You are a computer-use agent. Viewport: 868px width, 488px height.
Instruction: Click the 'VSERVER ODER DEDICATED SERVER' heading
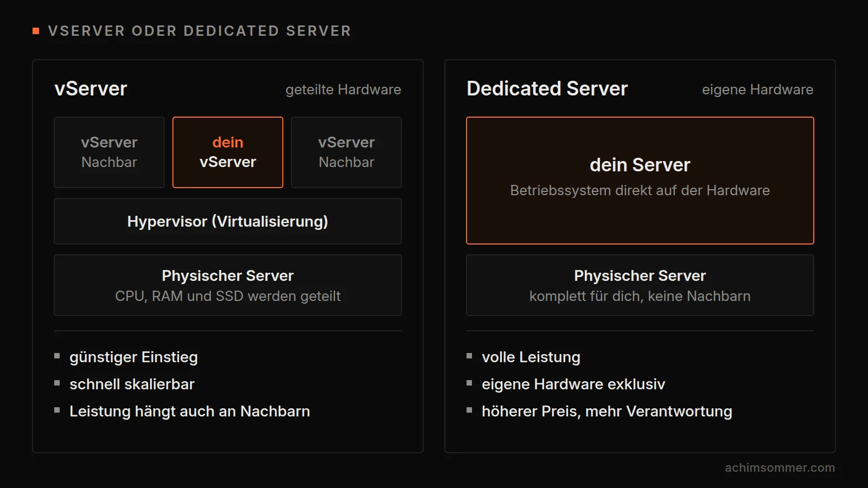pyautogui.click(x=199, y=31)
